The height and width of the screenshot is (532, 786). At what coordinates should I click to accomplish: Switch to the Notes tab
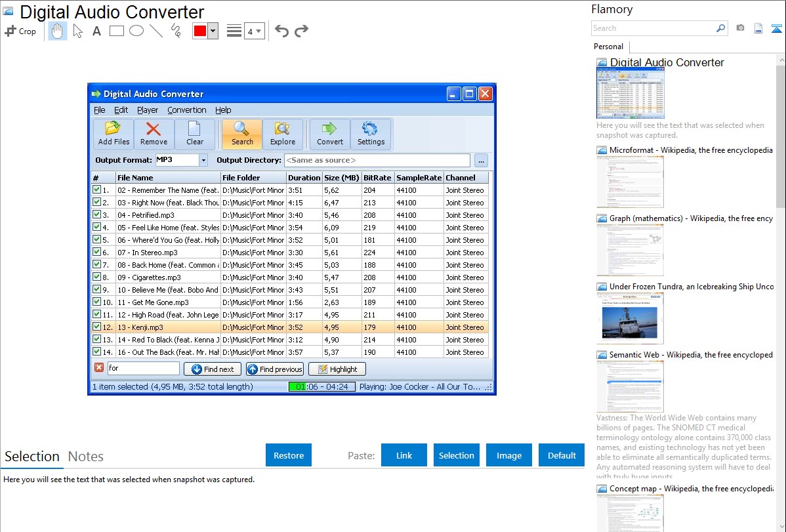[x=86, y=457]
